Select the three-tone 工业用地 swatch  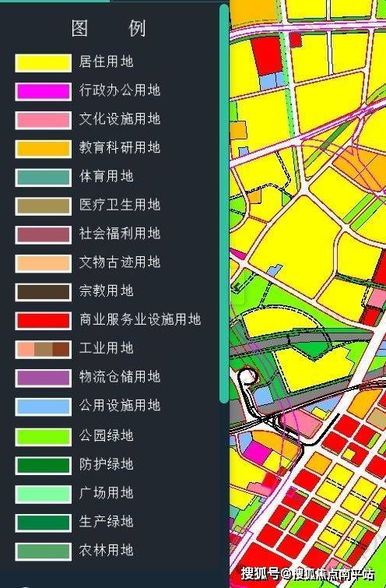pyautogui.click(x=43, y=349)
